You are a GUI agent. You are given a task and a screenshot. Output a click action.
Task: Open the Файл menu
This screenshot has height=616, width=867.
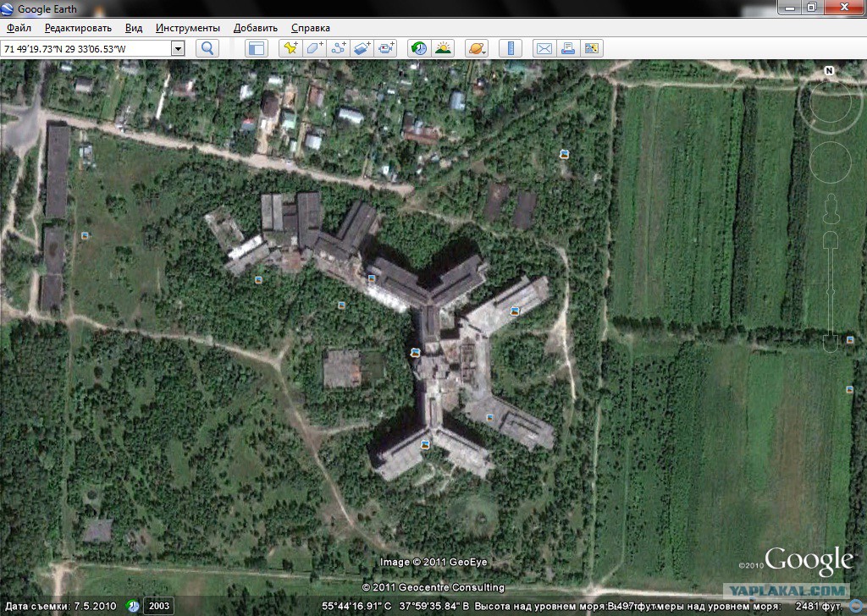click(x=19, y=28)
